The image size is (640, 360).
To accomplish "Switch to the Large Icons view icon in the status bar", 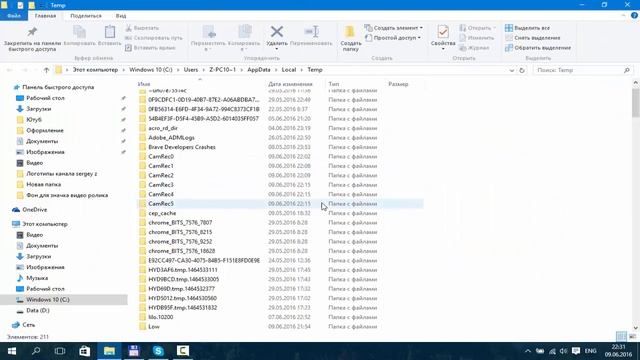I will pyautogui.click(x=632, y=336).
